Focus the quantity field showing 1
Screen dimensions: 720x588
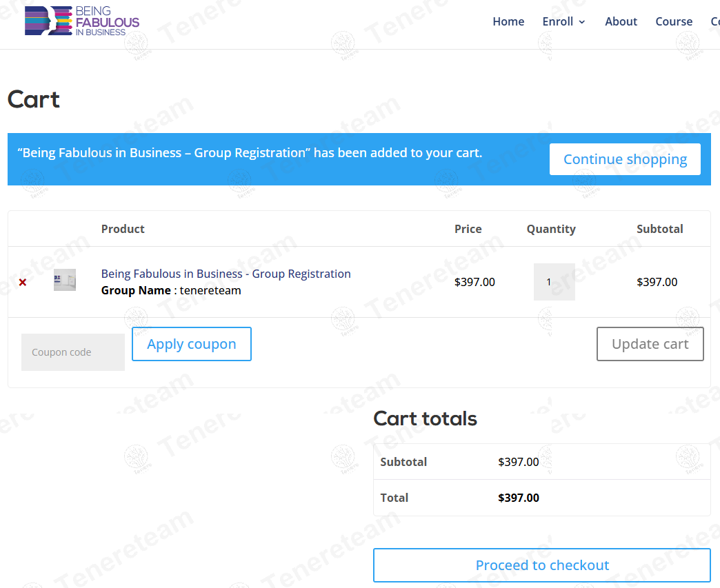coord(554,282)
